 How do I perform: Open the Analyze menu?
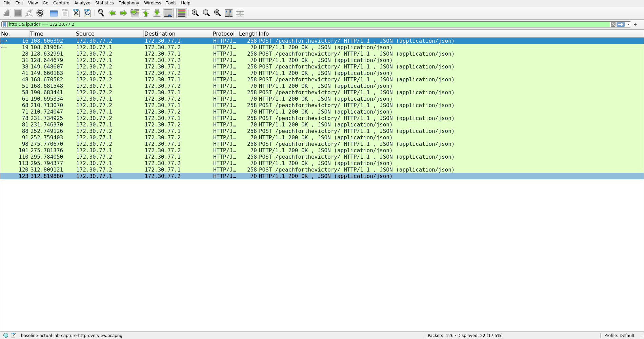coord(82,3)
